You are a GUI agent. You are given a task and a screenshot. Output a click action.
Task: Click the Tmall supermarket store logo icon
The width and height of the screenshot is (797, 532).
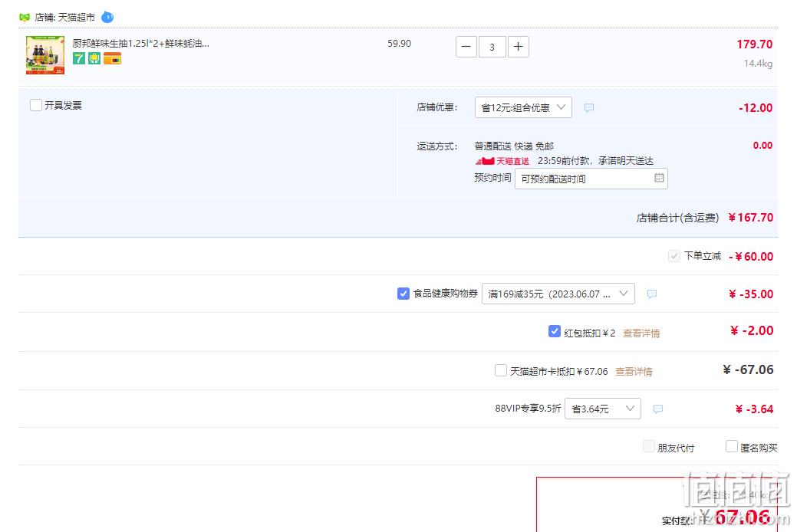pyautogui.click(x=25, y=18)
